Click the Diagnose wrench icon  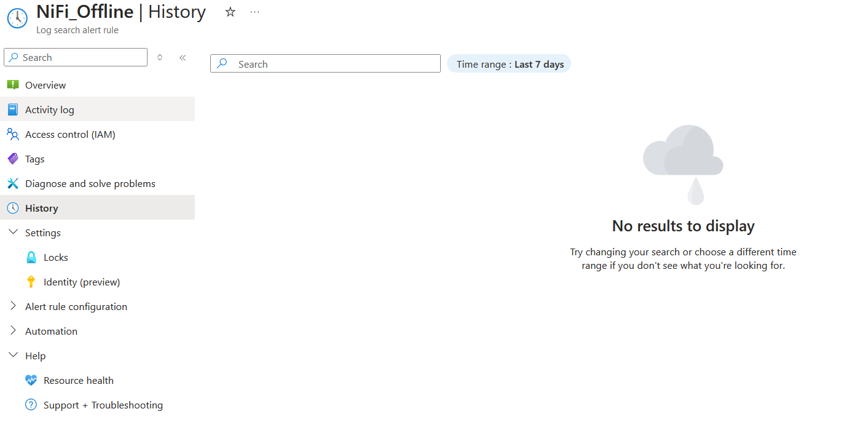[x=13, y=183]
